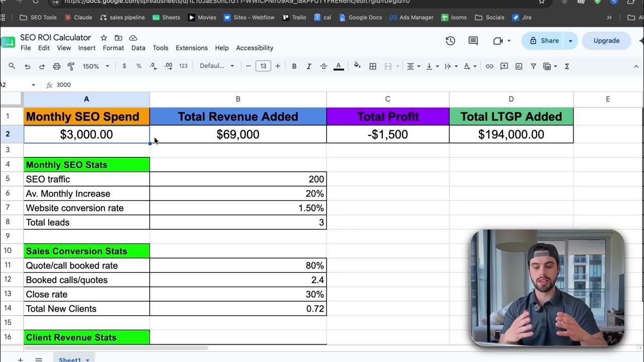Click the Share button
Image resolution: width=644 pixels, height=362 pixels.
pos(543,41)
